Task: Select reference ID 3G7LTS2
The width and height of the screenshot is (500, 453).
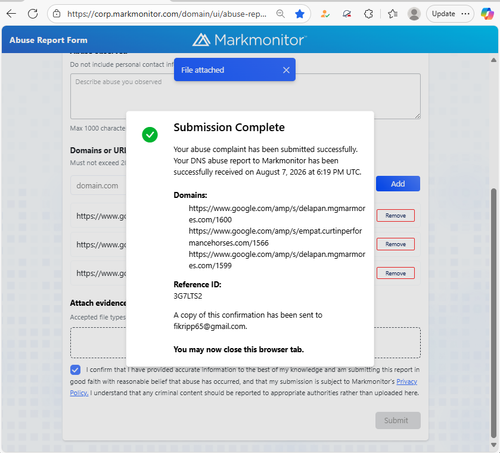Action: pyautogui.click(x=188, y=296)
